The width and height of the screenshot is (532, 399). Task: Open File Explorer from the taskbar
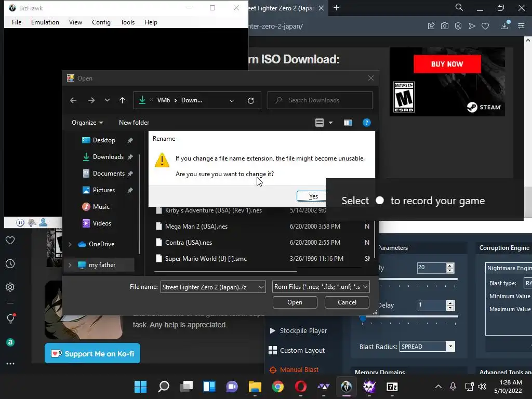tap(255, 387)
